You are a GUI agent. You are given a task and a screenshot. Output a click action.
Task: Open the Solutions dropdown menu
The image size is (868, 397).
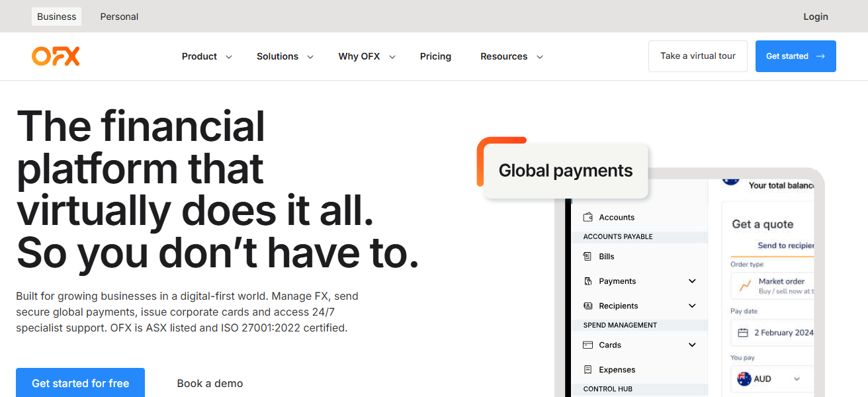coord(284,57)
